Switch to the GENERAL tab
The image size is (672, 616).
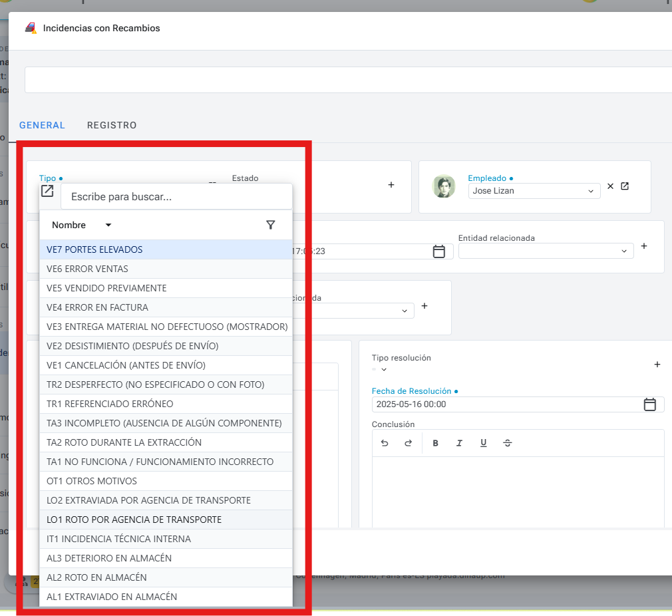[42, 125]
